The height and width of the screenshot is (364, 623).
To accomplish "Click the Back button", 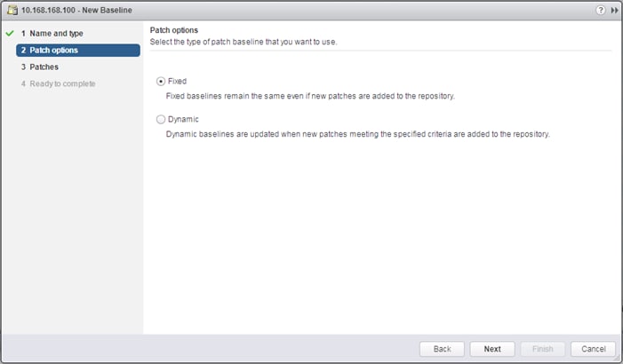I will (x=442, y=349).
